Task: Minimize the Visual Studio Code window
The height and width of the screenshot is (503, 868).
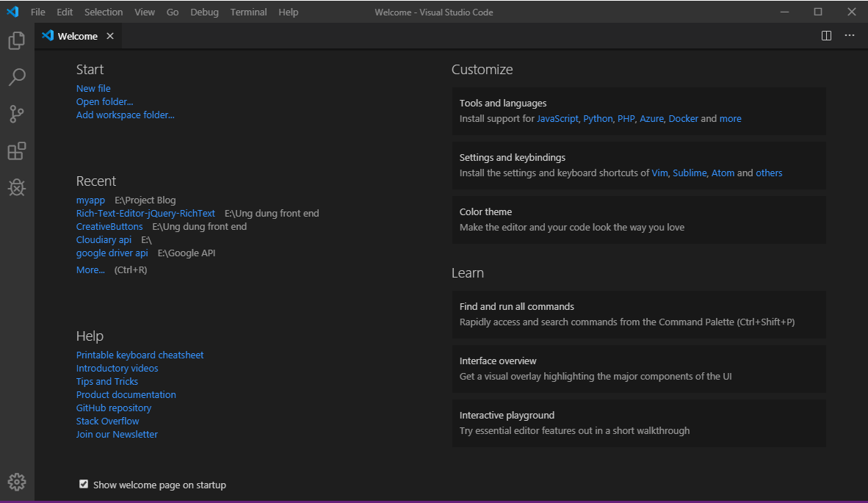Action: (784, 12)
